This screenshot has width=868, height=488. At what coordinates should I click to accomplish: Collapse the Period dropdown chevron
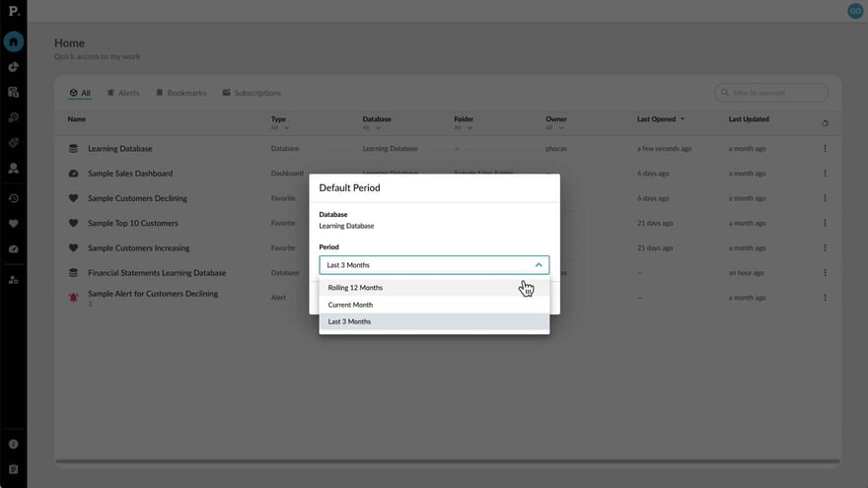539,265
